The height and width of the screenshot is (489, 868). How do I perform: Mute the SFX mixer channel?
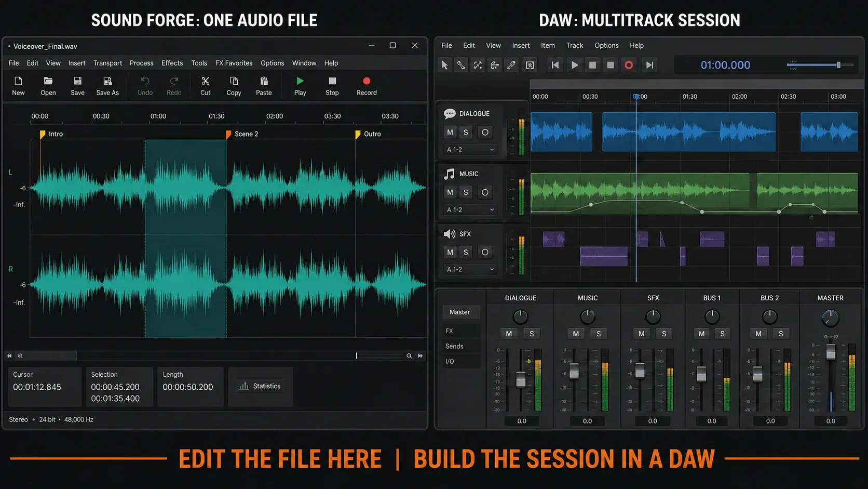(642, 334)
